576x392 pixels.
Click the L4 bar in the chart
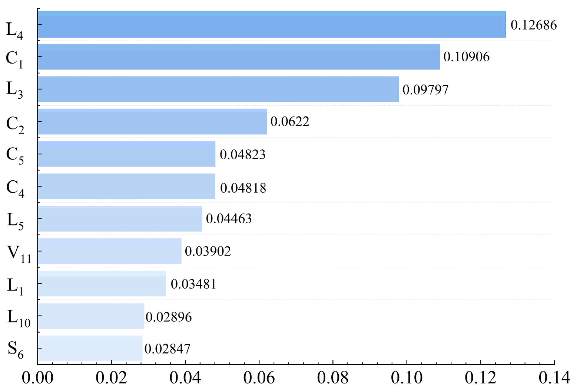271,24
